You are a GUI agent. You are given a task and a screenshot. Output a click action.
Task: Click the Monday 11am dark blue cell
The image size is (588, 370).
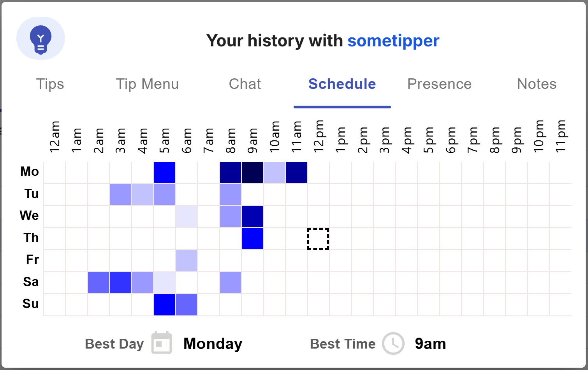[296, 172]
